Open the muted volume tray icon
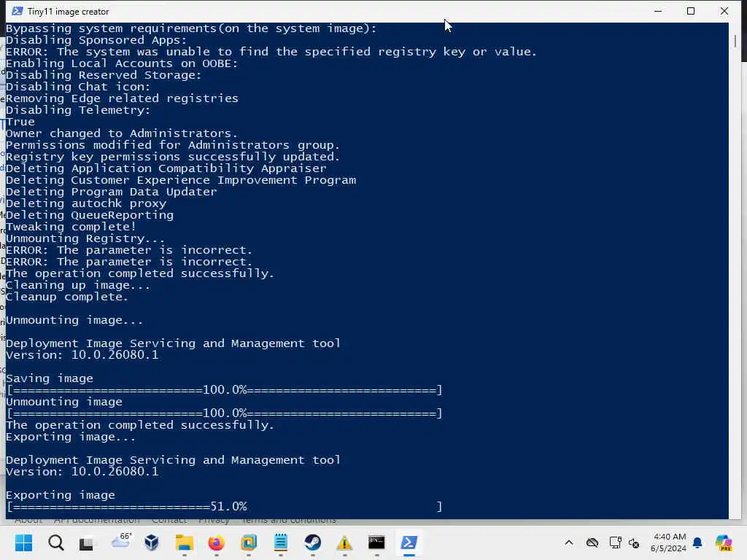This screenshot has width=747, height=560. coord(634,542)
